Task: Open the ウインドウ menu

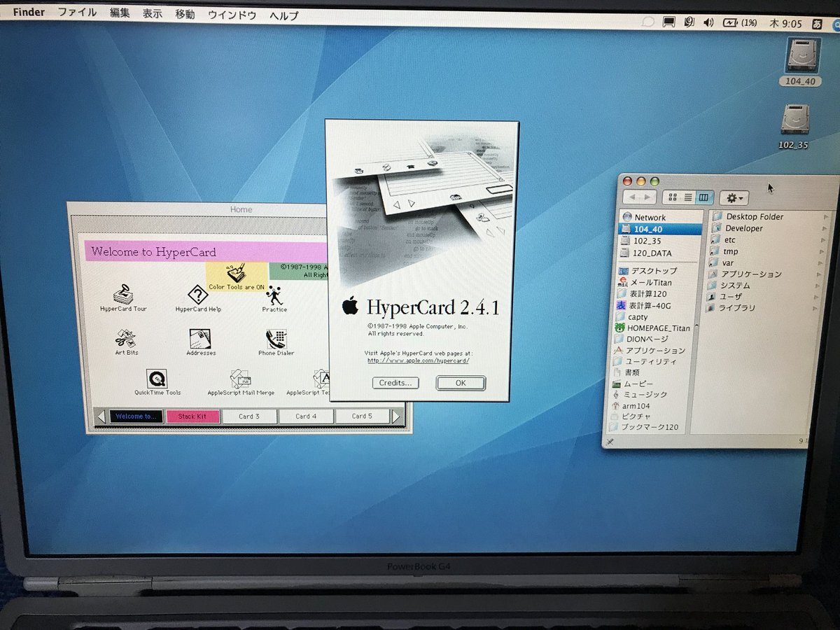Action: pos(232,15)
